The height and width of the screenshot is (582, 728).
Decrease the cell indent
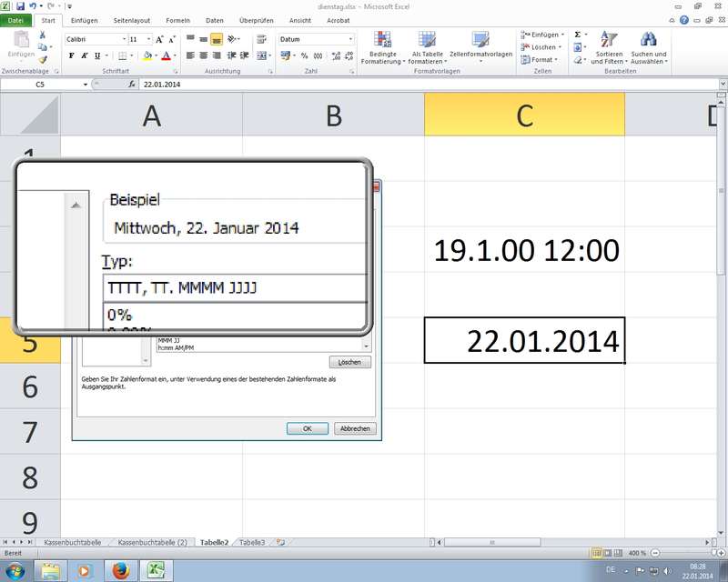[x=231, y=55]
